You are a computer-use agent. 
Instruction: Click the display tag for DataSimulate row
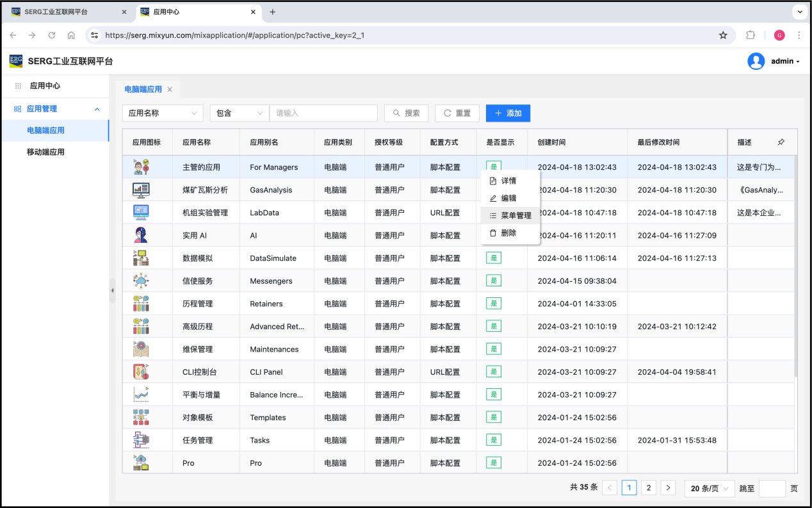coord(493,258)
